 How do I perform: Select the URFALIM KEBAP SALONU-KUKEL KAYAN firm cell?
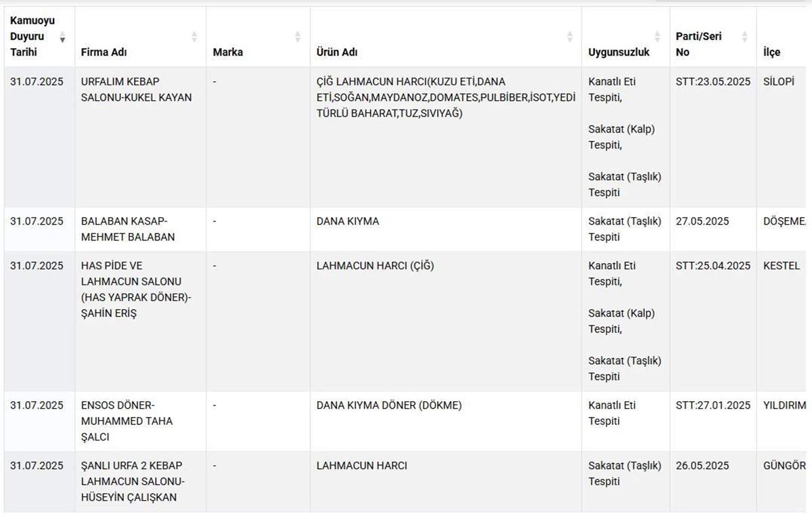[x=136, y=89]
